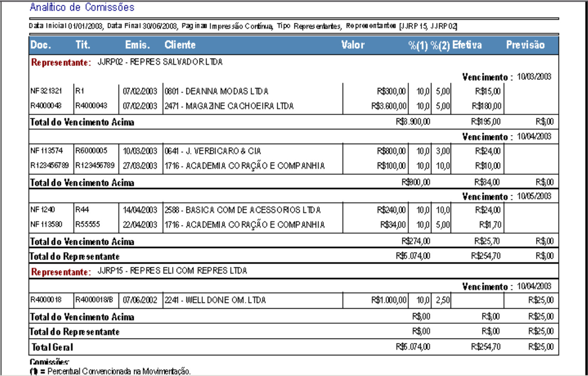Click emission date '27/03/2003'

coord(140,166)
